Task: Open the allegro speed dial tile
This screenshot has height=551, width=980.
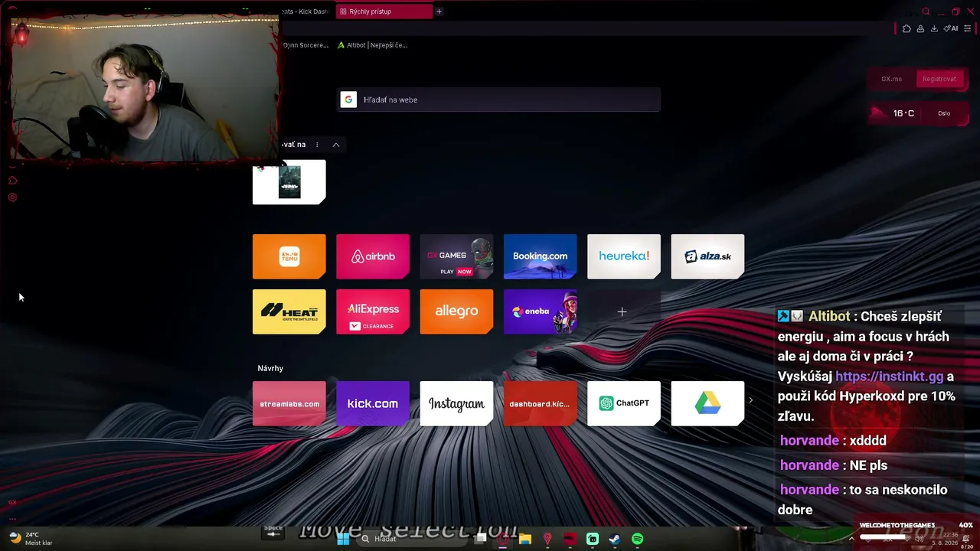Action: click(x=456, y=311)
